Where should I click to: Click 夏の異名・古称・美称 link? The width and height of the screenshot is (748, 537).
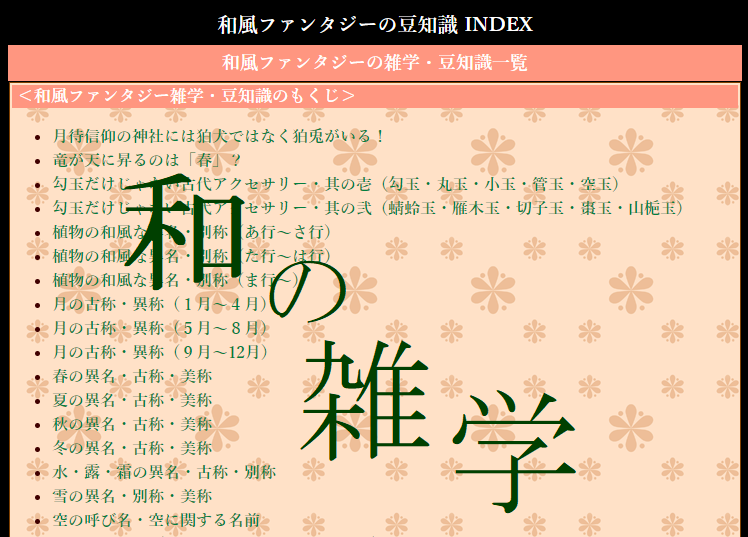point(132,400)
